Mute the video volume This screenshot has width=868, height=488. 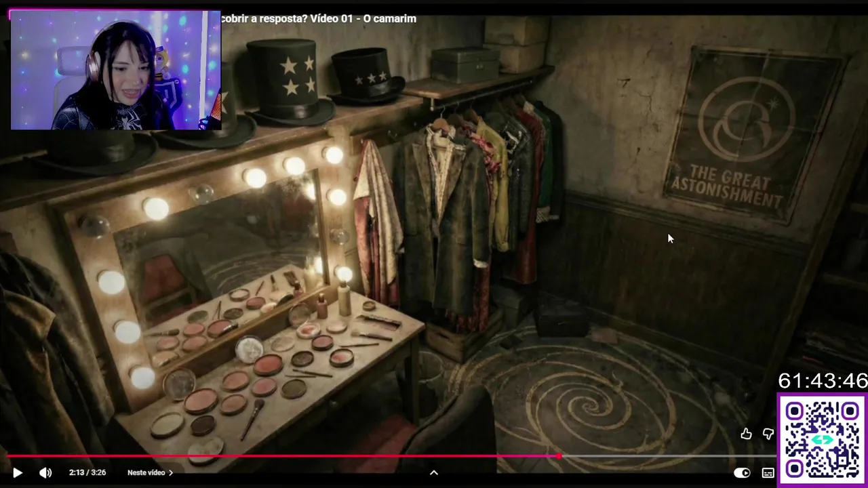(45, 472)
